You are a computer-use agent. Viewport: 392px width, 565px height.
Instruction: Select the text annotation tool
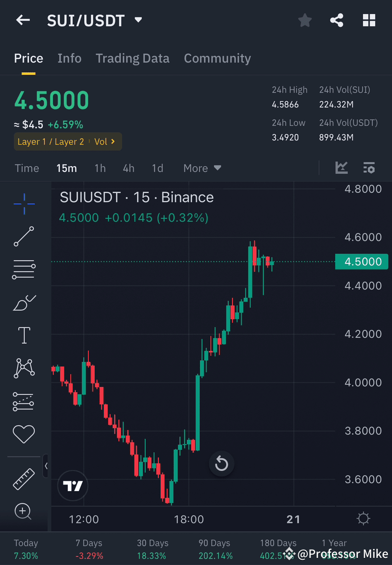[x=24, y=335]
